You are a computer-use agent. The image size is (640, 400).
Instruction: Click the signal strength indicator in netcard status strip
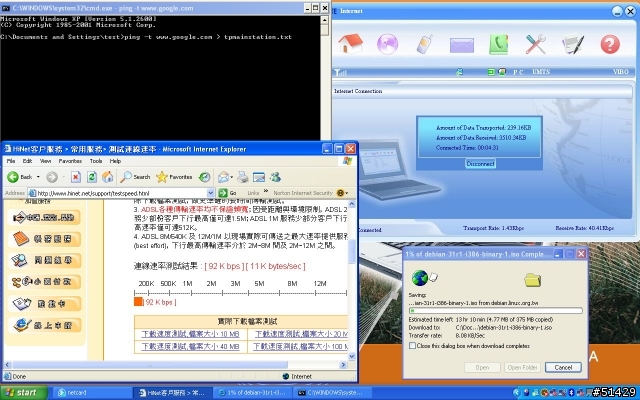(340, 72)
